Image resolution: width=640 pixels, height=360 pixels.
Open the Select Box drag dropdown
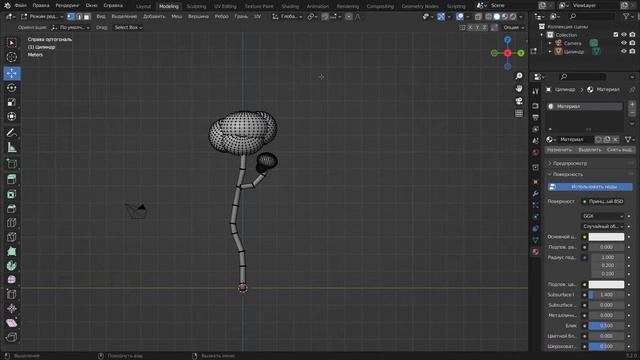(x=128, y=27)
